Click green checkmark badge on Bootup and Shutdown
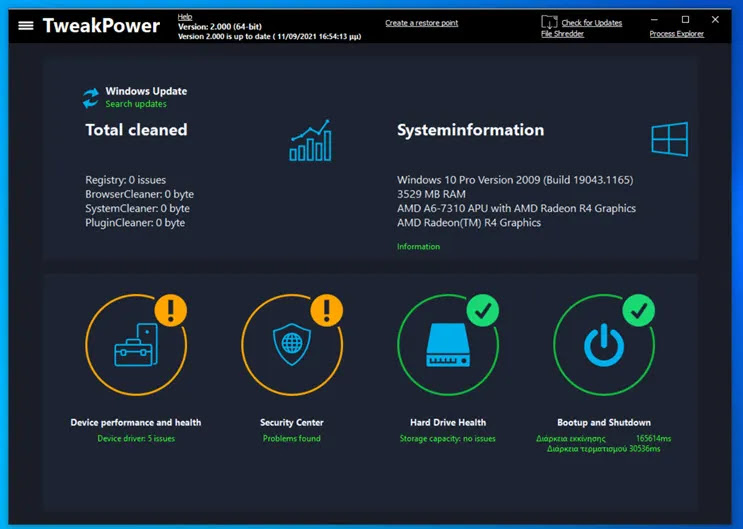Image resolution: width=743 pixels, height=529 pixels. [x=639, y=310]
